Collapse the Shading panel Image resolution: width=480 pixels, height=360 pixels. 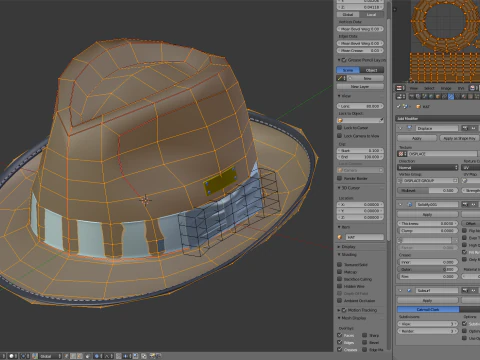pos(339,255)
